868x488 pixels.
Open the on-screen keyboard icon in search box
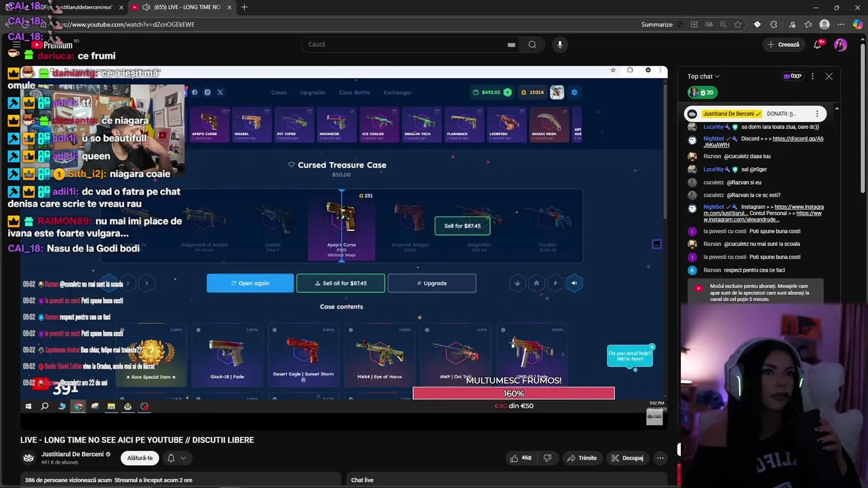click(x=511, y=45)
